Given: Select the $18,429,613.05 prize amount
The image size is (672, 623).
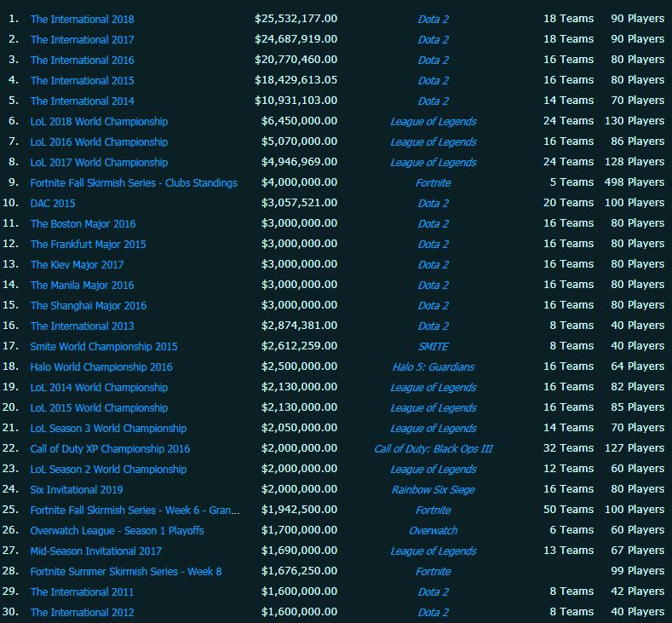Looking at the screenshot, I should (296, 80).
